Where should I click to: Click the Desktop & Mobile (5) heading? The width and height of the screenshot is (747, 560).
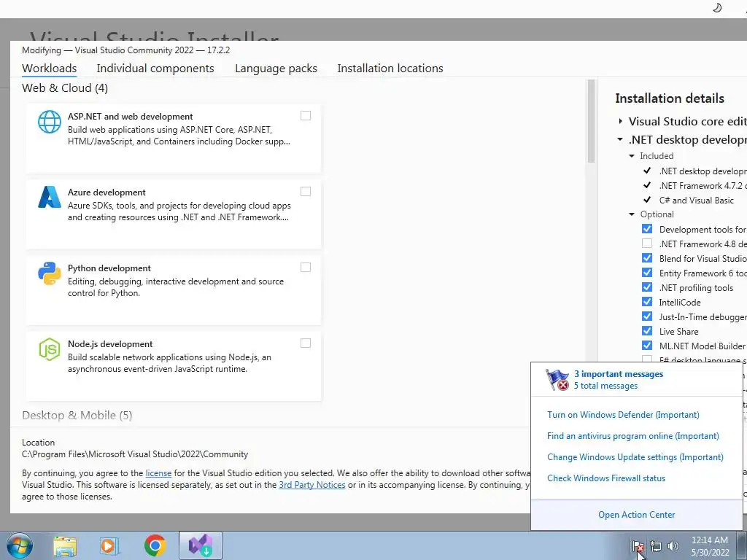[x=77, y=415]
